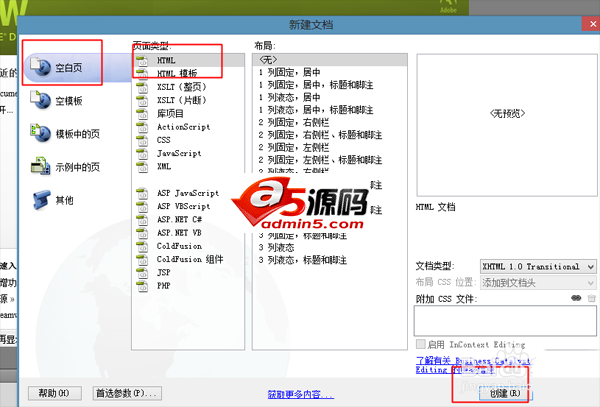Enable the 启用 InContext Editing checkbox
The image size is (600, 407).
[421, 344]
